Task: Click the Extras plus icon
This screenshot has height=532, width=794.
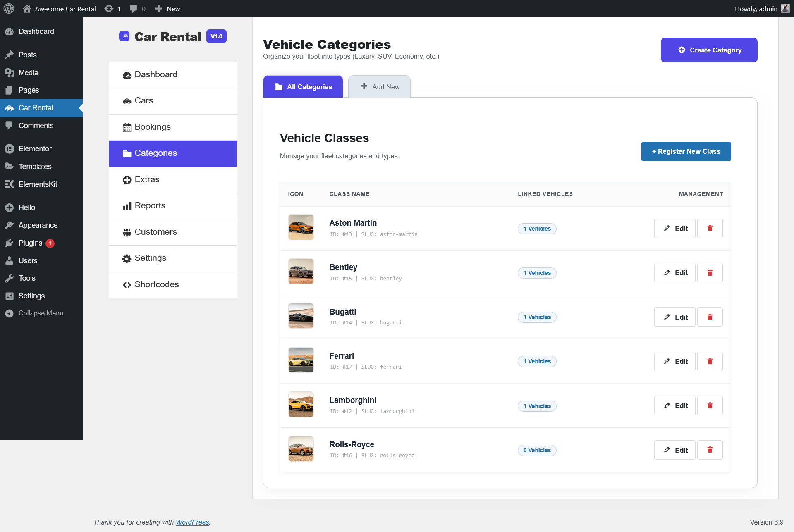Action: [127, 179]
